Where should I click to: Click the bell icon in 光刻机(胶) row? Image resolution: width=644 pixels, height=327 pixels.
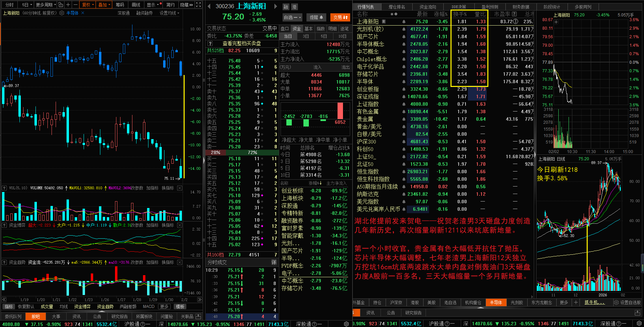404,29
